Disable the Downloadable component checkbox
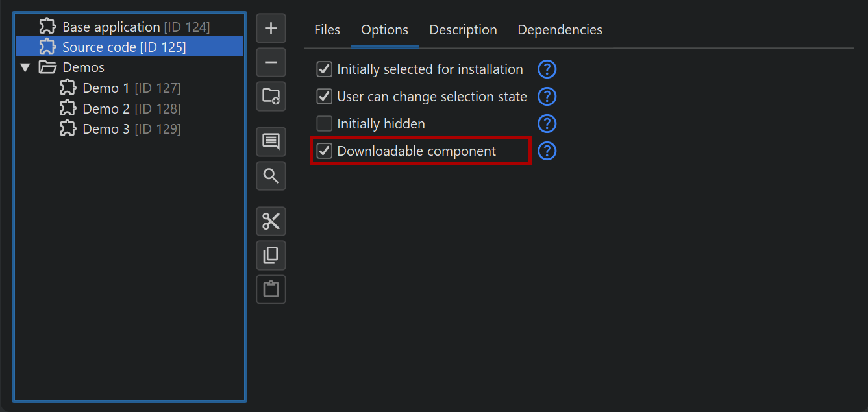 click(324, 151)
